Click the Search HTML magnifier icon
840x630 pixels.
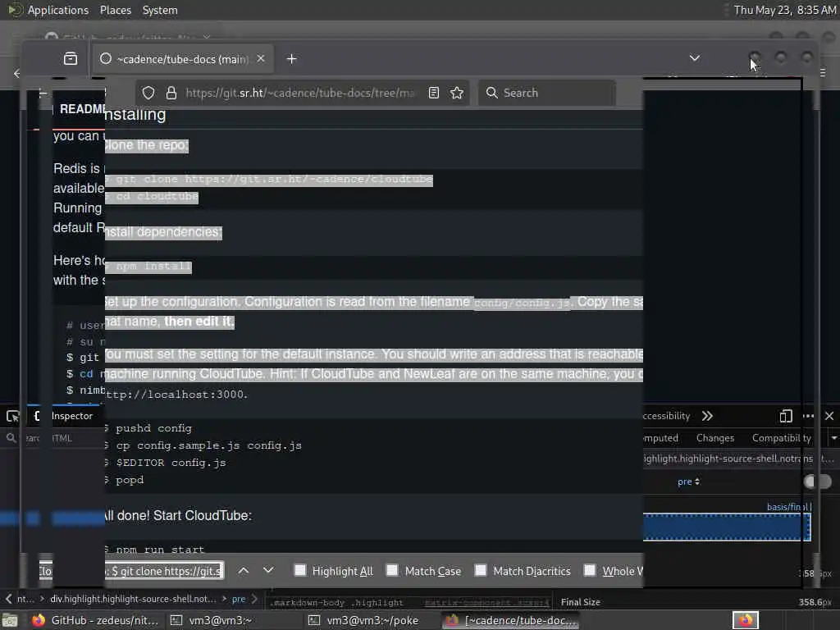click(x=11, y=438)
